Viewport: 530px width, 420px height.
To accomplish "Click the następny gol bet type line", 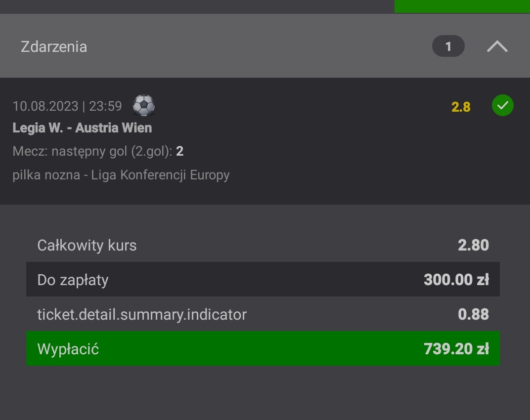I will (92, 151).
